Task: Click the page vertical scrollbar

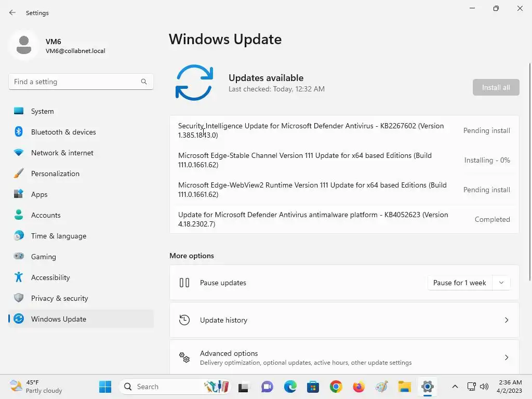Action: [529, 171]
